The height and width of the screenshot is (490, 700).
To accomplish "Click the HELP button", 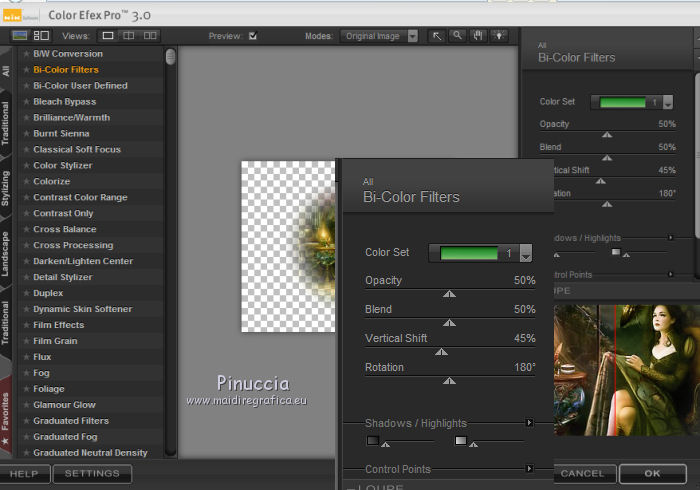I will (24, 473).
